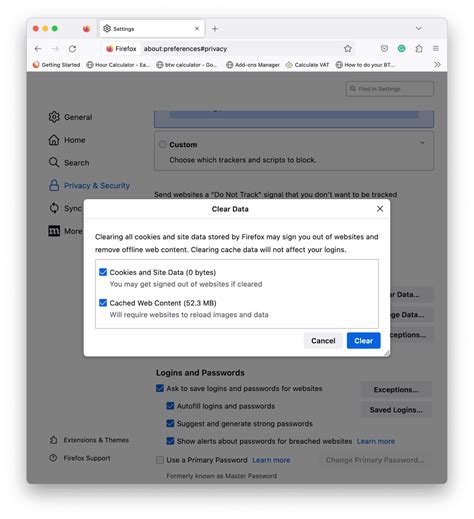Open the Firefox hamburger application menu
The width and height of the screenshot is (474, 519).
tap(436, 49)
